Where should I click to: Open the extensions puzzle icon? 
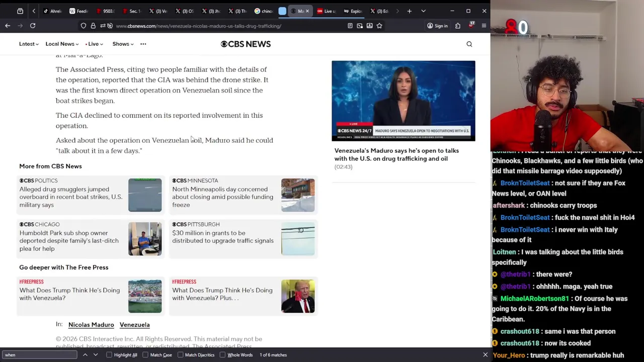click(458, 26)
